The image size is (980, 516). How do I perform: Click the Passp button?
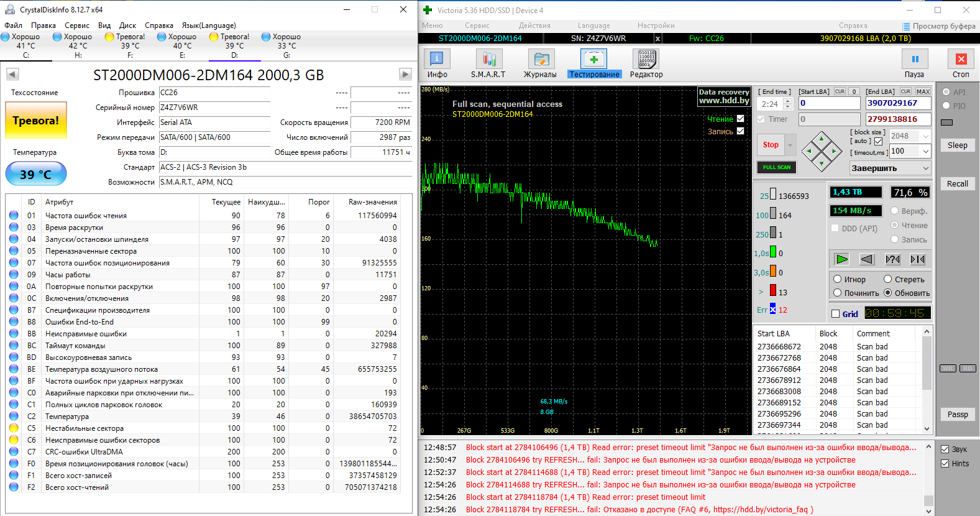[957, 415]
